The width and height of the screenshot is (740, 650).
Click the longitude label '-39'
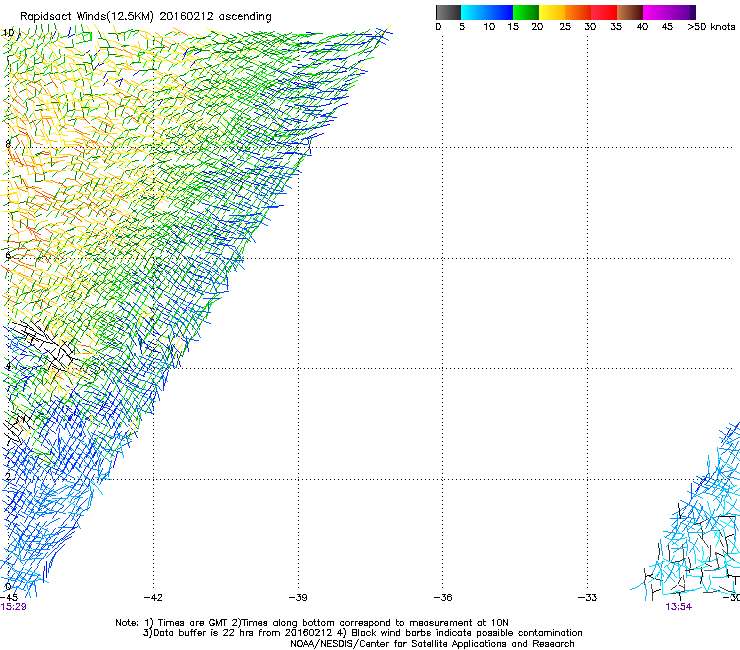click(298, 598)
